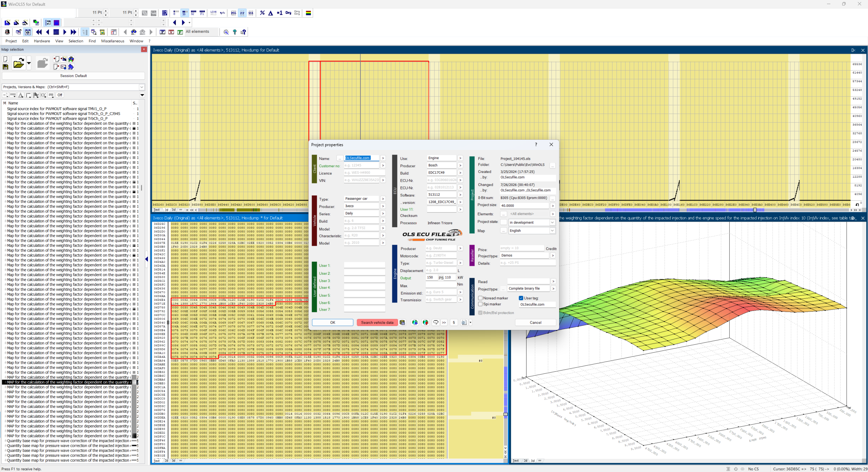Open the Map language English dropdown
The image size is (868, 472).
(552, 231)
